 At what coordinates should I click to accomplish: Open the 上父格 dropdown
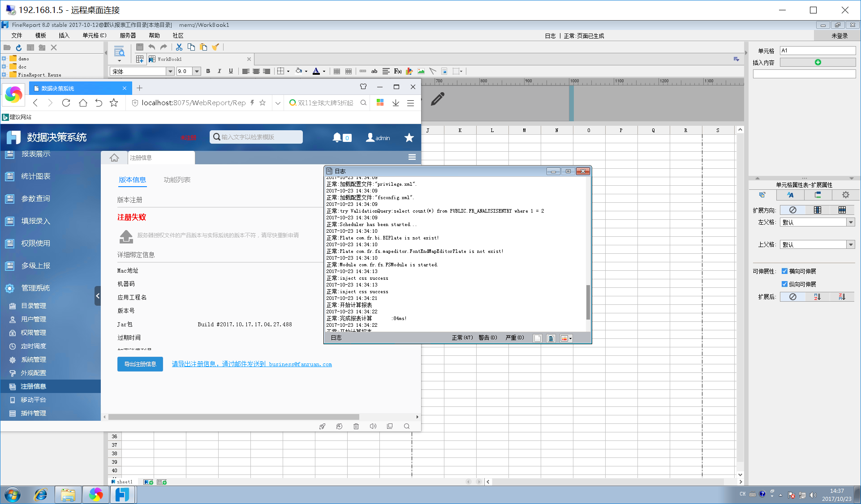click(850, 245)
